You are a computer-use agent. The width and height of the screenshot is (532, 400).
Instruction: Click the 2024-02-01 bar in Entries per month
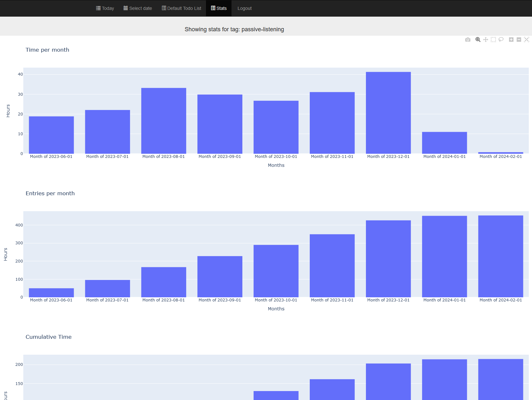[501, 256]
